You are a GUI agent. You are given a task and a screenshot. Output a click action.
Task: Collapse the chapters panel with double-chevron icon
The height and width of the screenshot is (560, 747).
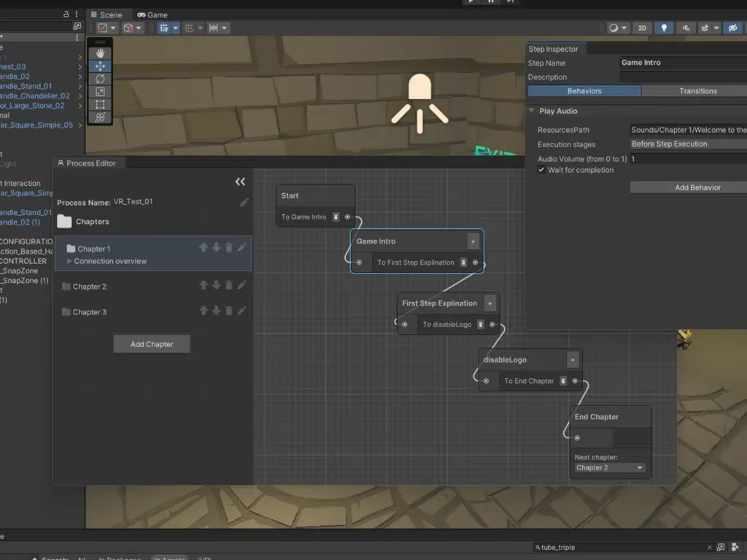[240, 182]
